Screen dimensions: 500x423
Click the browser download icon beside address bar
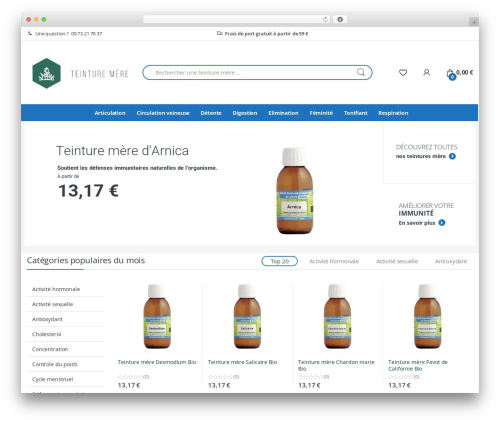340,19
